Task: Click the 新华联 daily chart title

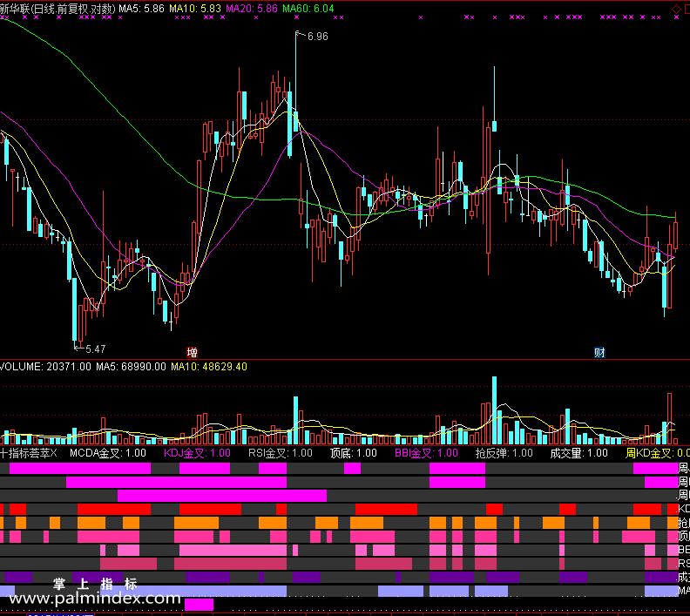Action: (x=57, y=9)
